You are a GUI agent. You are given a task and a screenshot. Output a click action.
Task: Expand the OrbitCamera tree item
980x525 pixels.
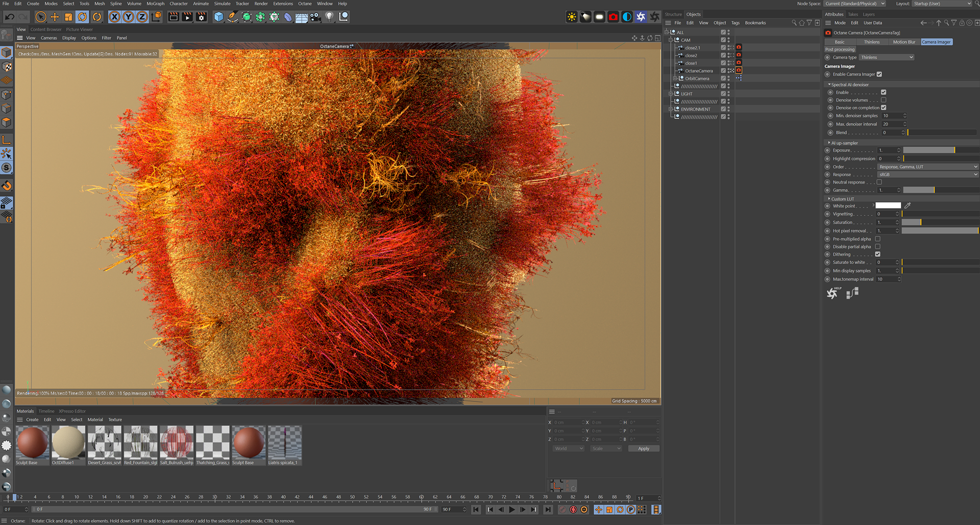pyautogui.click(x=675, y=79)
